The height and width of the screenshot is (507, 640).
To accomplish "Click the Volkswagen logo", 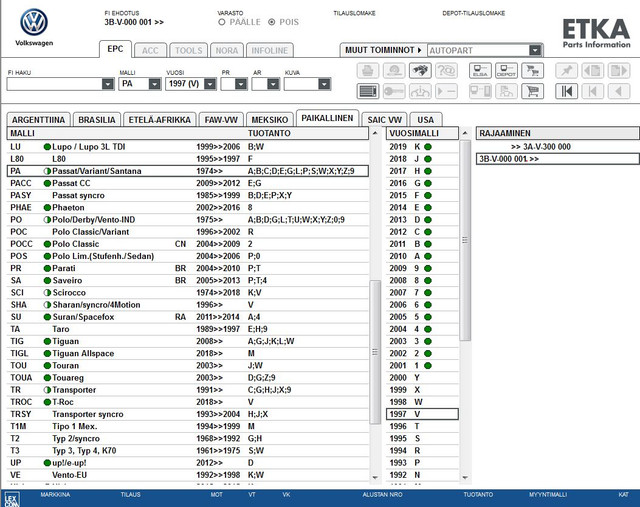I will [34, 22].
